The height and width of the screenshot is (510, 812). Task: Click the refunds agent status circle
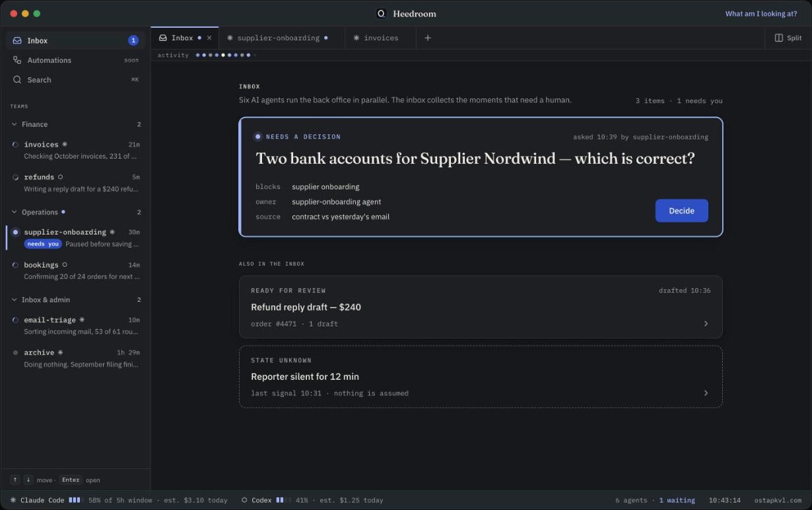tap(15, 177)
